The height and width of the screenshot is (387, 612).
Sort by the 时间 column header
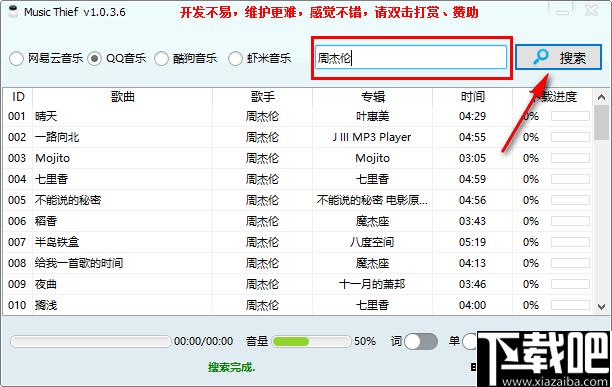click(x=472, y=96)
